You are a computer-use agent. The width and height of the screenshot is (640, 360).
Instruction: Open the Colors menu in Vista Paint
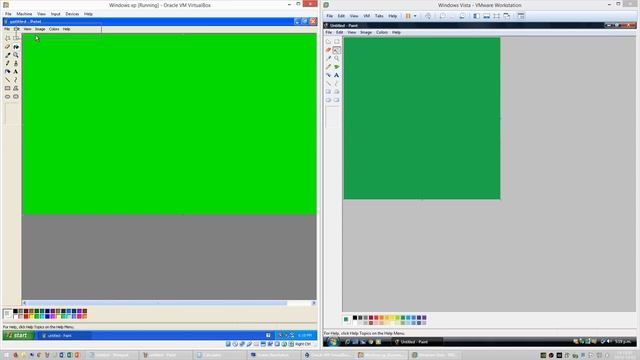click(382, 32)
